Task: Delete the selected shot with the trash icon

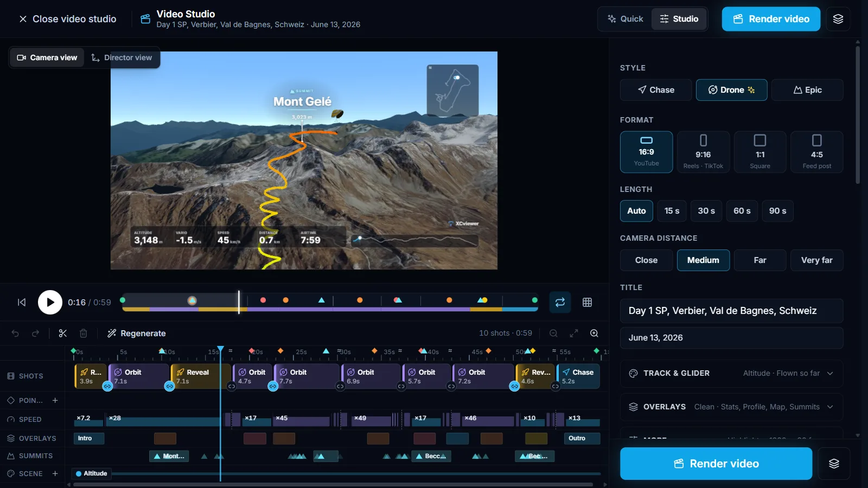Action: click(83, 333)
